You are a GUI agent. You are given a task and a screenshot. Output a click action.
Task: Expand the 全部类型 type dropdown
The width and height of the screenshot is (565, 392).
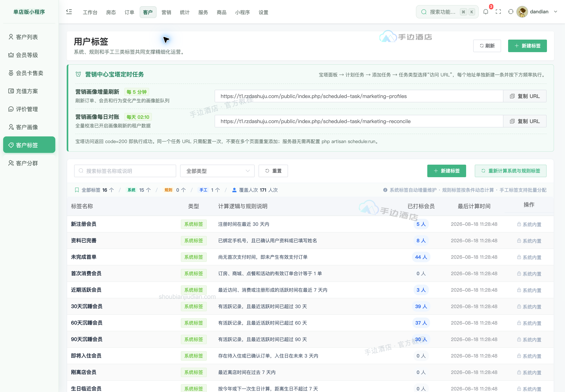[217, 171]
